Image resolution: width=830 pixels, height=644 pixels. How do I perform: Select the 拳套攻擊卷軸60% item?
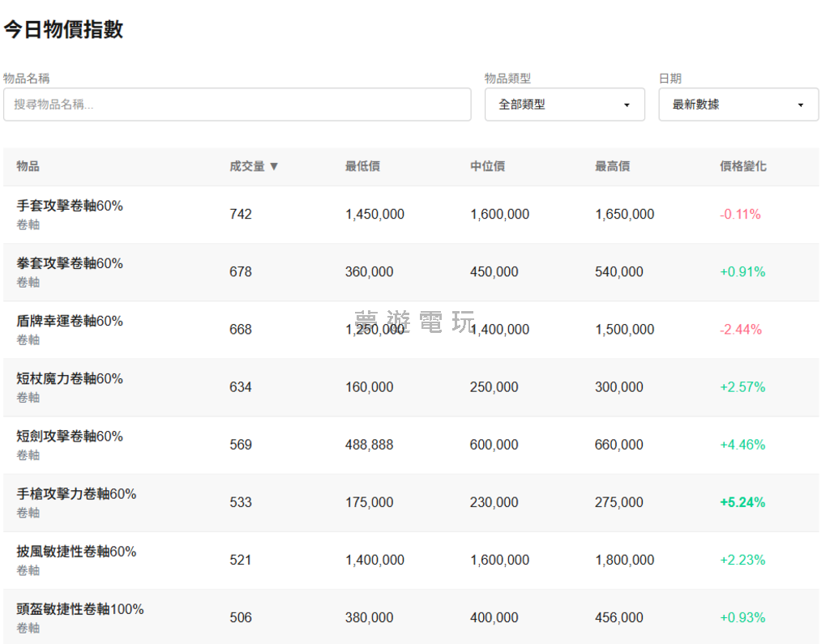click(70, 263)
